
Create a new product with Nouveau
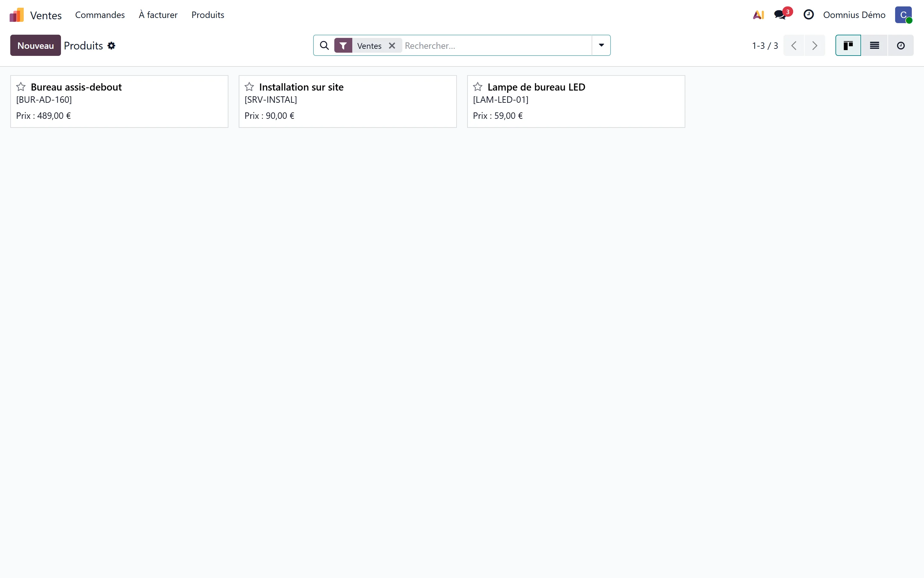36,46
